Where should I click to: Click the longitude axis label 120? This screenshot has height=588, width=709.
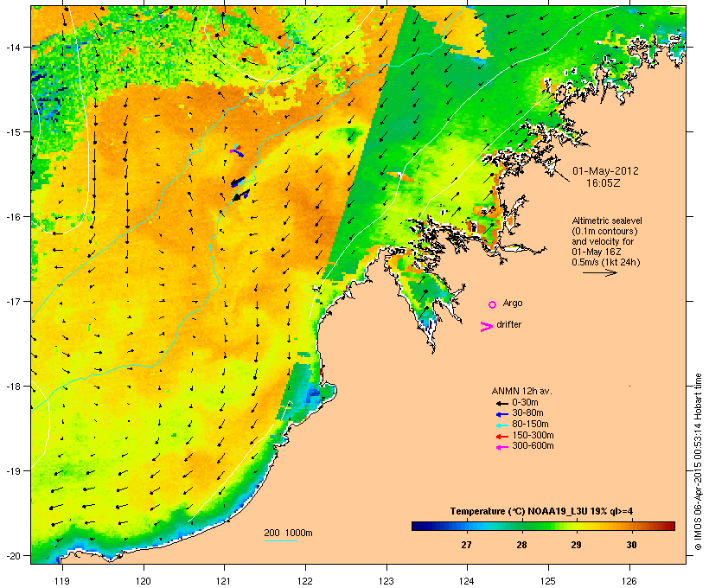tap(144, 581)
